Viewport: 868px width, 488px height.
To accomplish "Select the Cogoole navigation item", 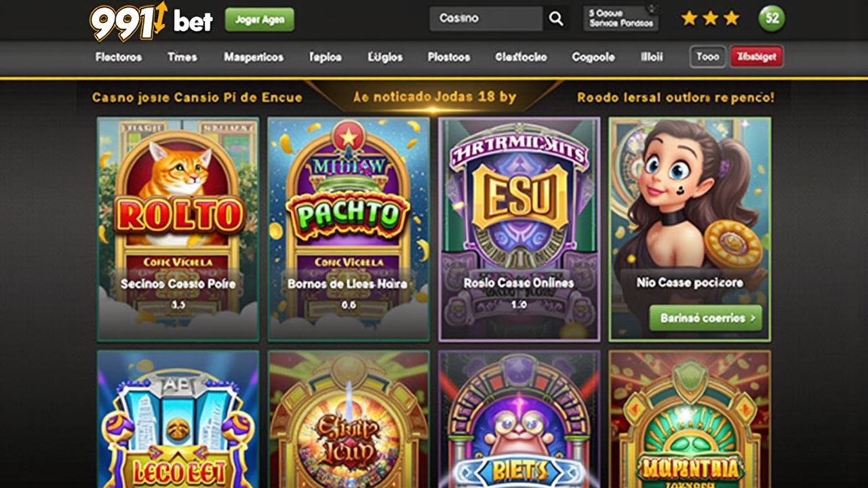I will [593, 58].
